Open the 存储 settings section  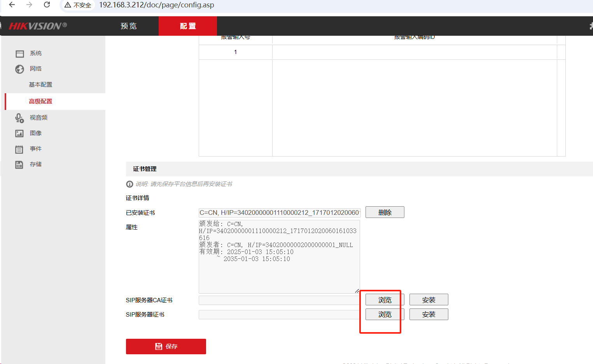(x=35, y=164)
